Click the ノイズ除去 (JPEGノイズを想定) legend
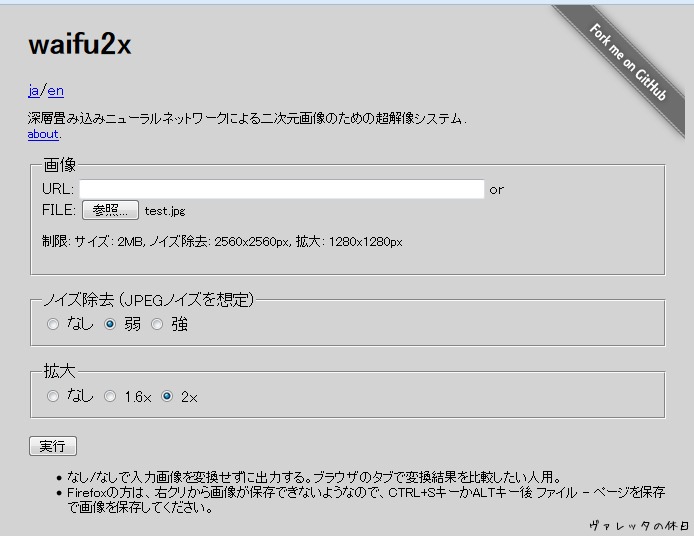The height and width of the screenshot is (536, 694). point(149,300)
